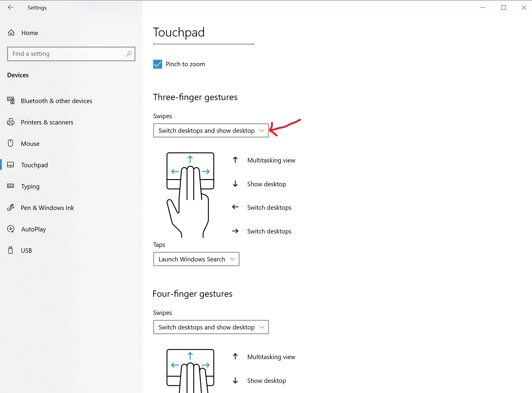Image resolution: width=532 pixels, height=393 pixels.
Task: Click the Home icon in sidebar
Action: click(x=11, y=33)
